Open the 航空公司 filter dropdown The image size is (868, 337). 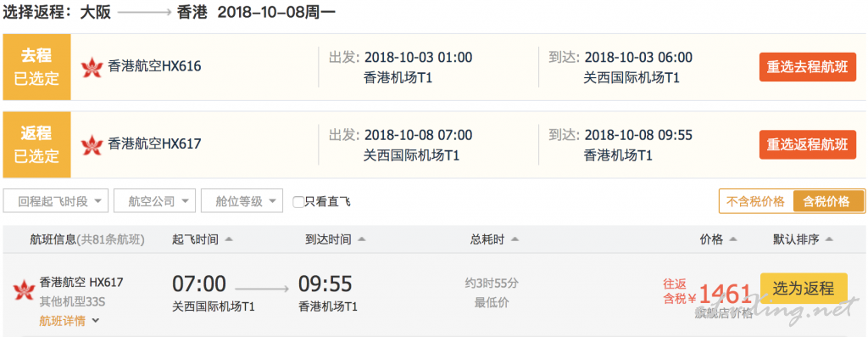(154, 200)
